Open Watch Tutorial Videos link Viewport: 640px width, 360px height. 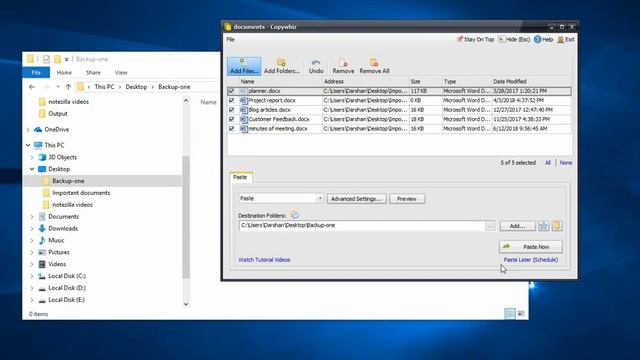(264, 260)
